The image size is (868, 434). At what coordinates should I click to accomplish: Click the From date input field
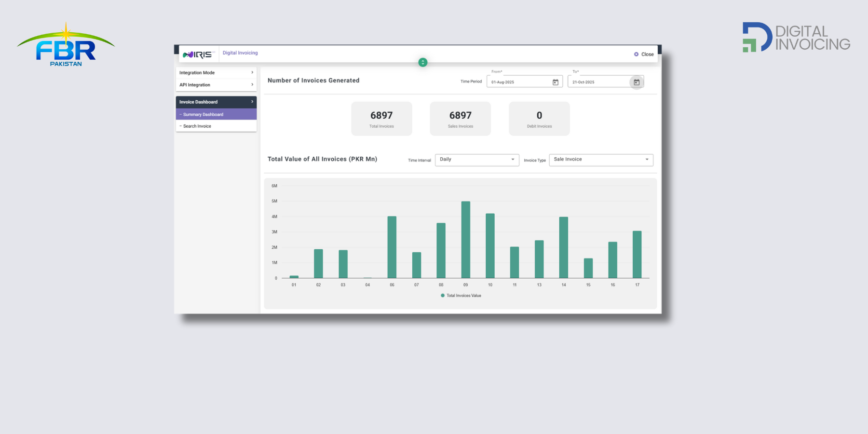518,82
